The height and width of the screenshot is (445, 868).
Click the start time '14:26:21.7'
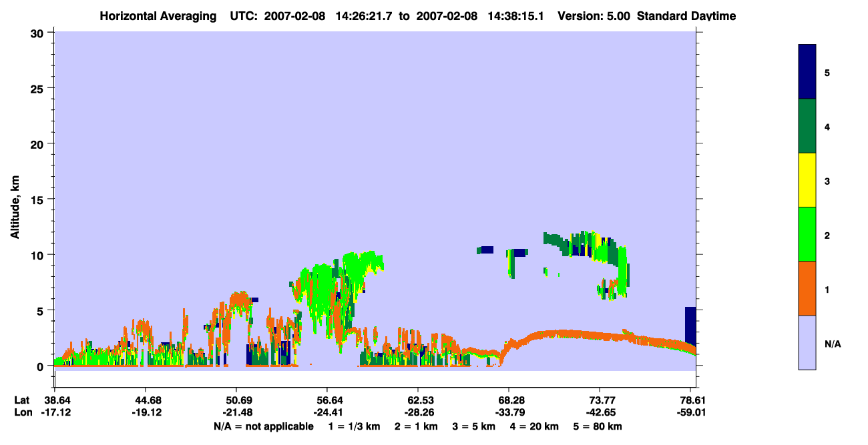pyautogui.click(x=365, y=16)
